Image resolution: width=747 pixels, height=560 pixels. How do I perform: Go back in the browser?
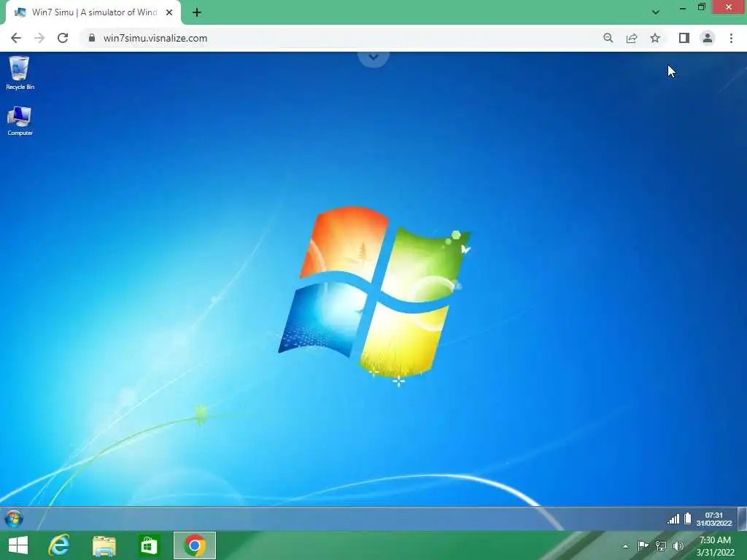coord(16,38)
